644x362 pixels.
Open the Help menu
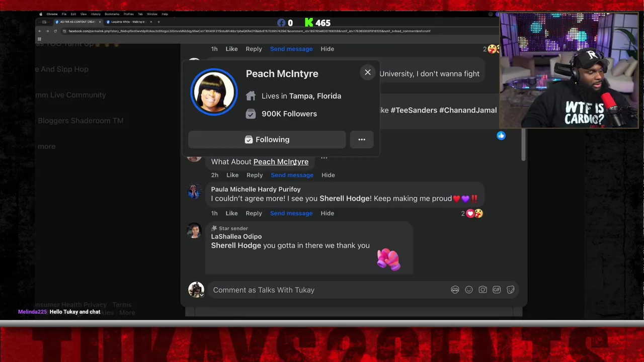165,14
